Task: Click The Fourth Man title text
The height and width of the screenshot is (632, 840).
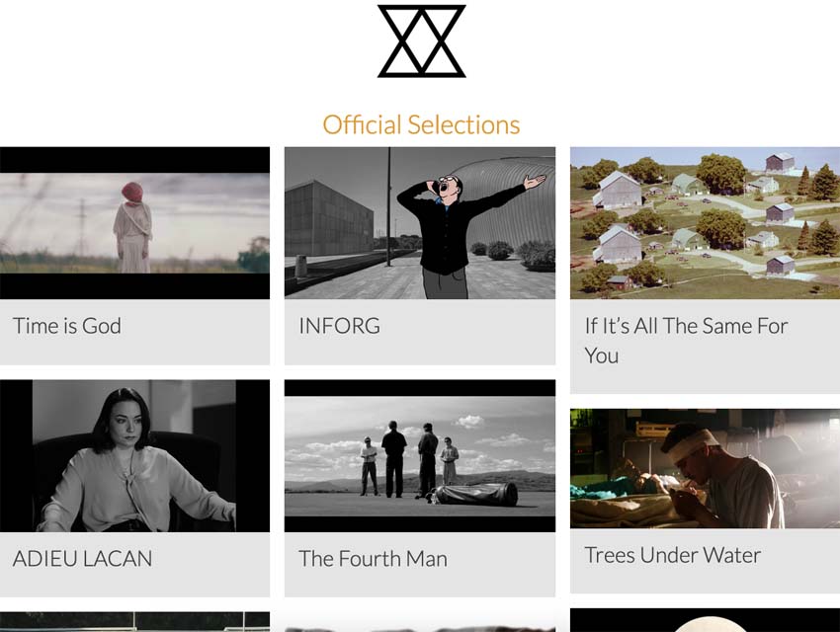Action: [x=373, y=559]
